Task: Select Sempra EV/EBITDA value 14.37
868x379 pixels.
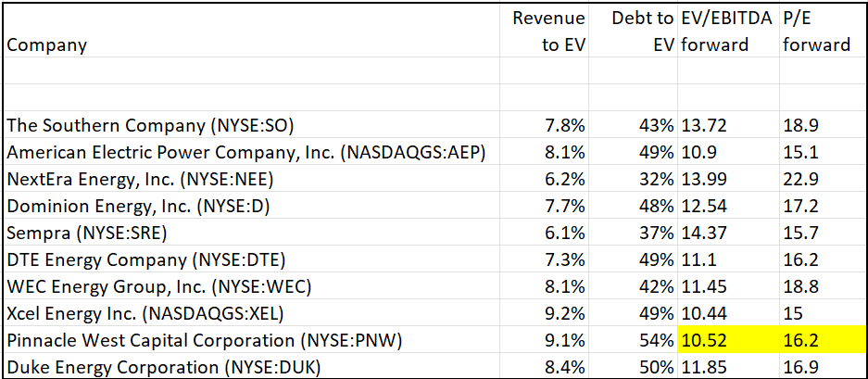Action: 728,233
